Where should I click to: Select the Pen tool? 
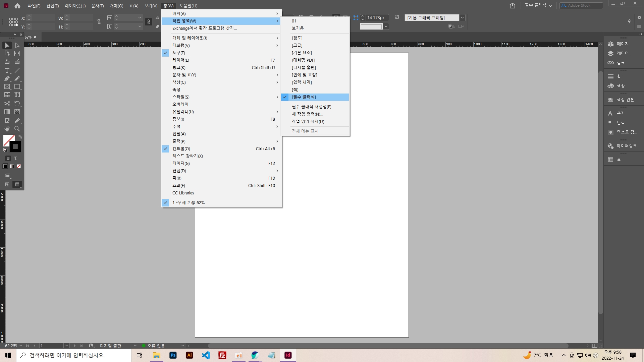7,78
